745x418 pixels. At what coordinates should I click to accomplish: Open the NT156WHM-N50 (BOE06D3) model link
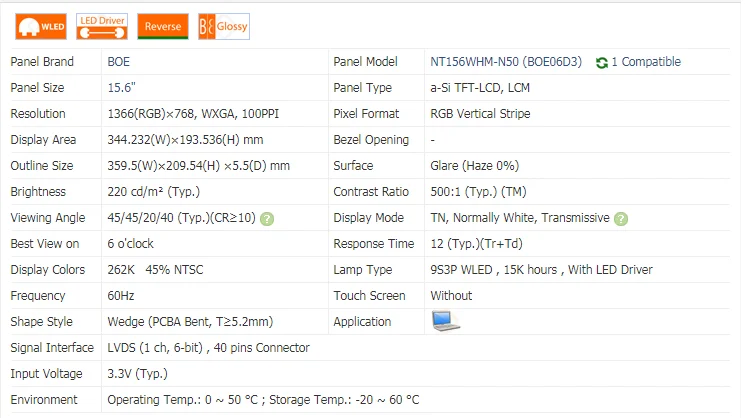pyautogui.click(x=506, y=62)
